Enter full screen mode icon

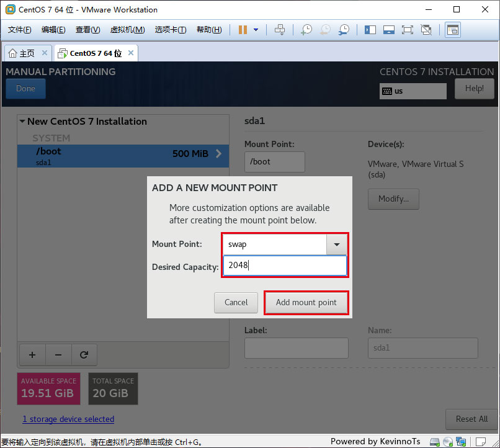point(407,30)
